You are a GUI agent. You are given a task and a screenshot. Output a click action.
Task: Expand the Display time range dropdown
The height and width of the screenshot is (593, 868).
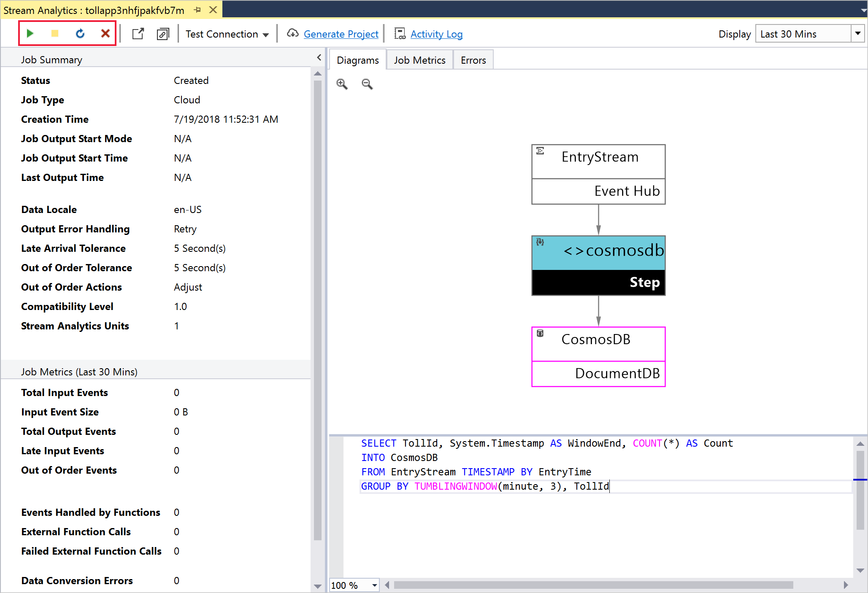858,33
